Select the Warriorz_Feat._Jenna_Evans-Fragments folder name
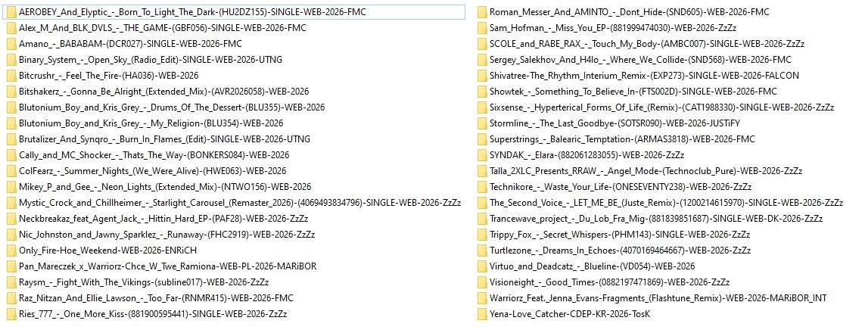The width and height of the screenshot is (868, 333). 658,298
